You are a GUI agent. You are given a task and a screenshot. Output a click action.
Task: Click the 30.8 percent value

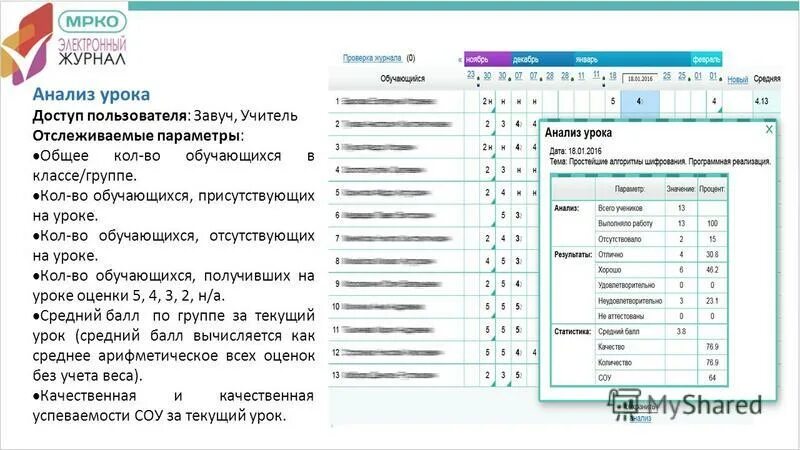pos(712,255)
